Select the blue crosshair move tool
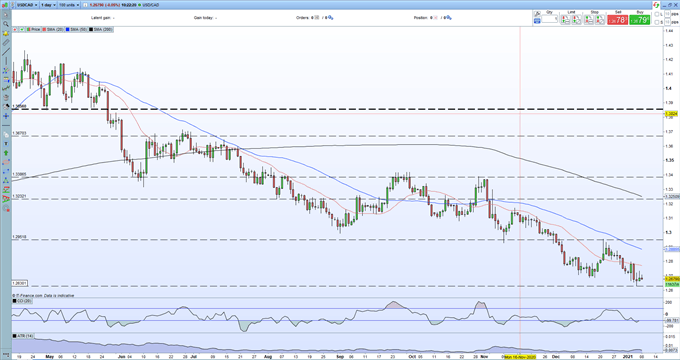 point(6,116)
